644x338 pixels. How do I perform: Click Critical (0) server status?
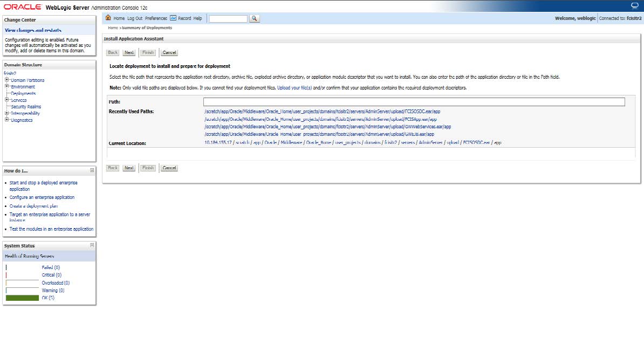click(x=51, y=275)
